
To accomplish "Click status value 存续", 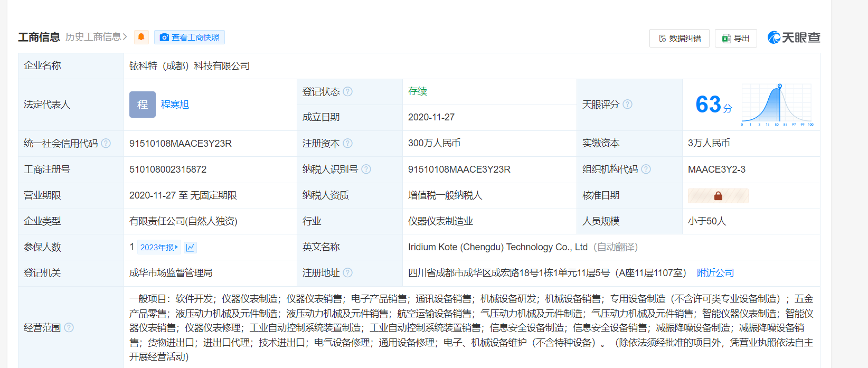I will pyautogui.click(x=418, y=91).
